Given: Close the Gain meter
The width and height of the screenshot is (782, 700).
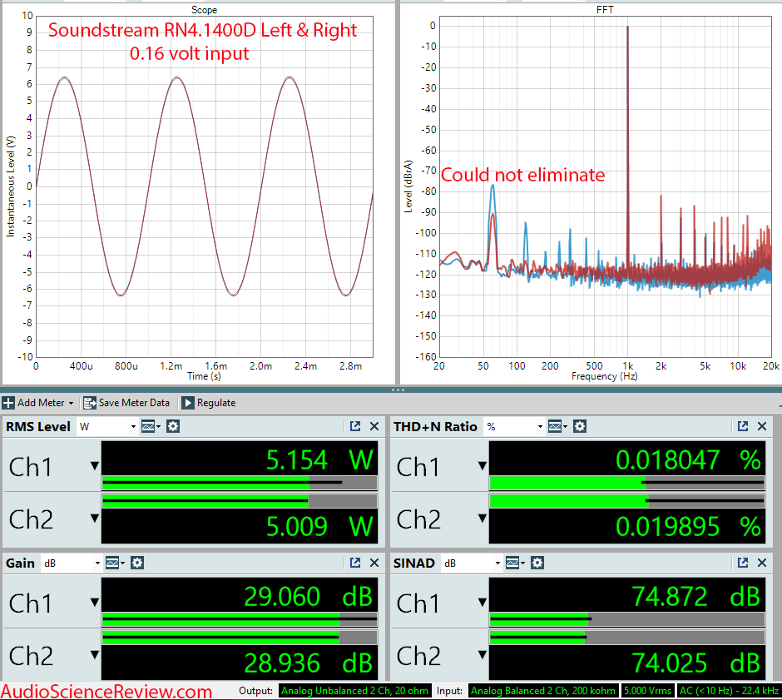Looking at the screenshot, I should point(374,563).
